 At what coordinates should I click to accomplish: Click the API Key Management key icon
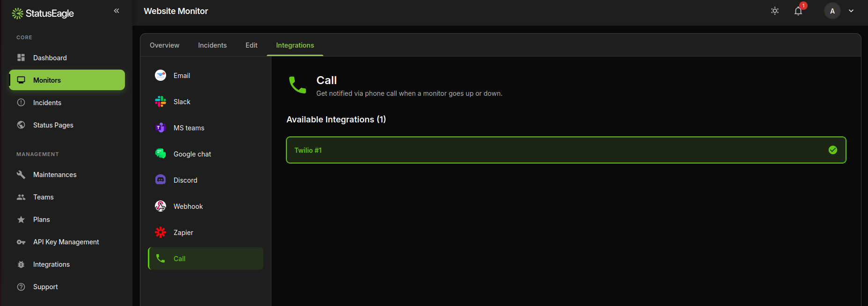pos(21,242)
